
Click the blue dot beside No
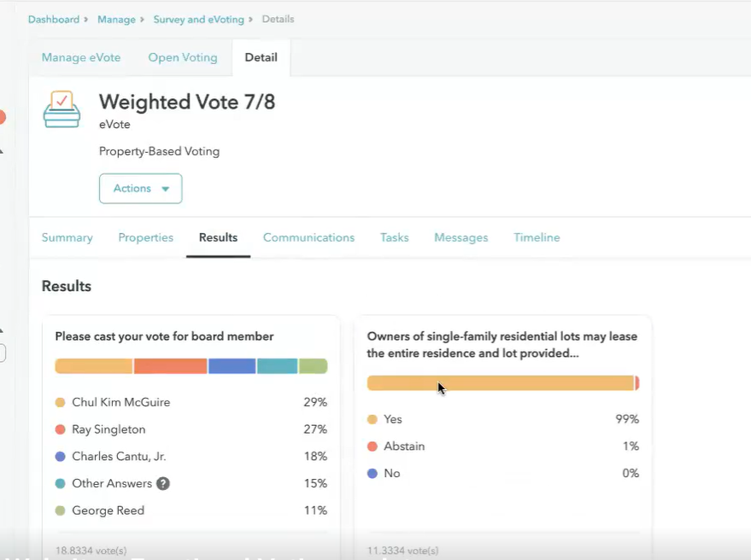pyautogui.click(x=372, y=473)
